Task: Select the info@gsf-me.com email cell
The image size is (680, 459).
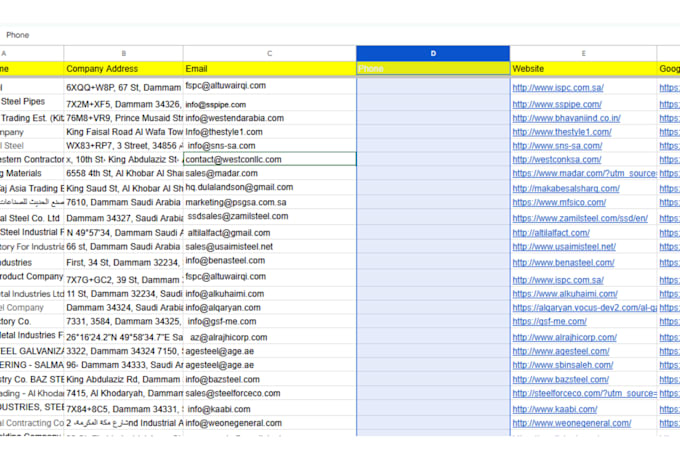Action: pos(269,321)
